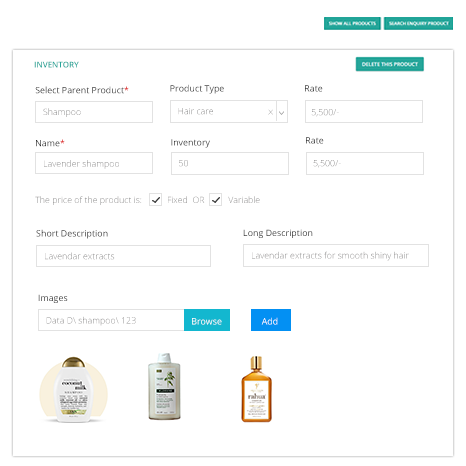Delete this product via the green button
The width and height of the screenshot is (466, 466).
390,64
